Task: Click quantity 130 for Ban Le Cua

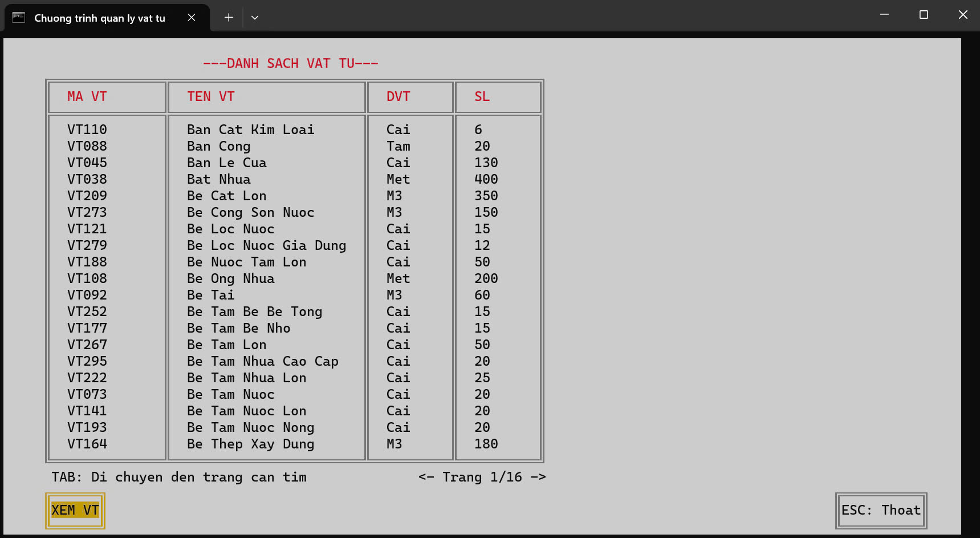Action: coord(486,163)
